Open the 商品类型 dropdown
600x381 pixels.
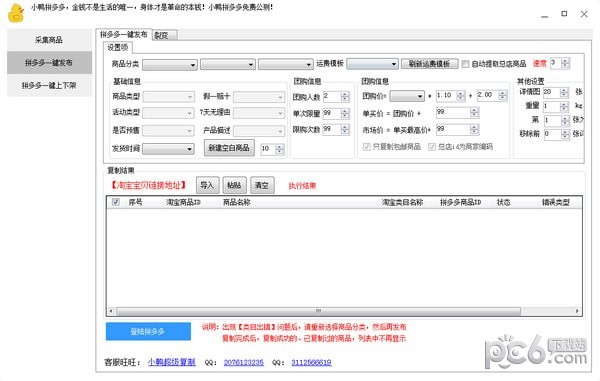(x=168, y=97)
